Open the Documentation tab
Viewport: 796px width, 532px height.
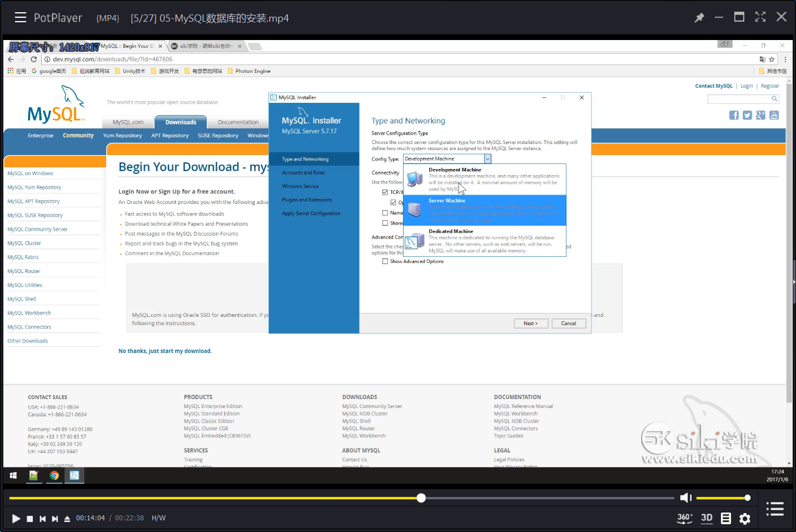pos(238,122)
